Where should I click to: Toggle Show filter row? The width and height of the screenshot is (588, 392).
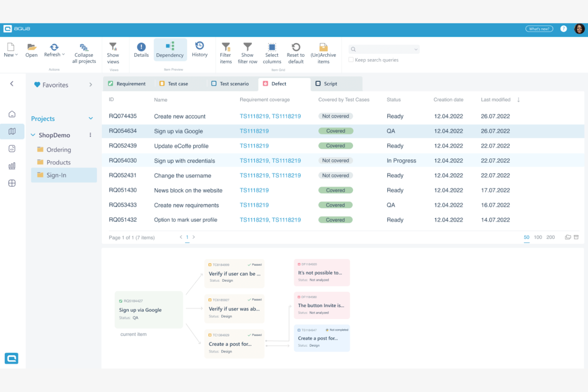(x=248, y=53)
